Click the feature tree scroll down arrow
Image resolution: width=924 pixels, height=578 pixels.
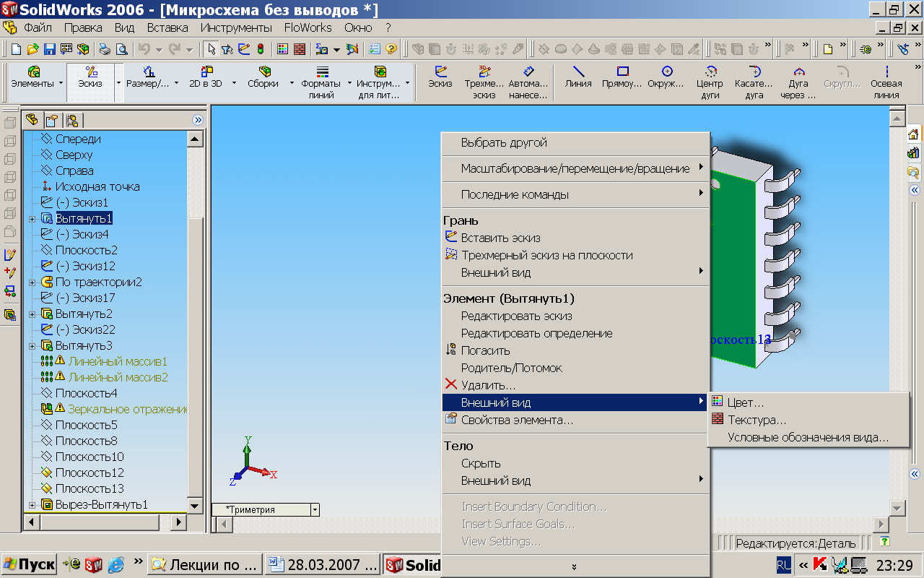tap(195, 505)
